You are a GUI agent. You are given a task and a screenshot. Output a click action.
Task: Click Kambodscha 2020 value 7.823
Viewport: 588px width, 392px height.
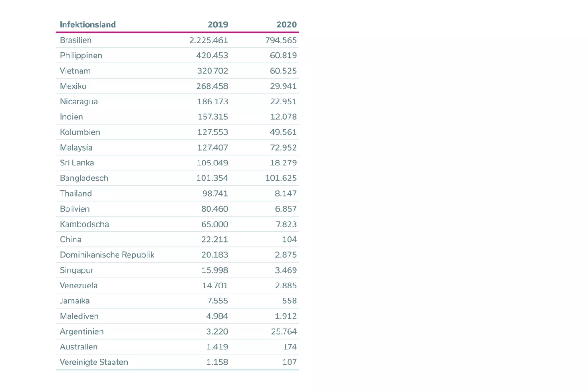287,224
